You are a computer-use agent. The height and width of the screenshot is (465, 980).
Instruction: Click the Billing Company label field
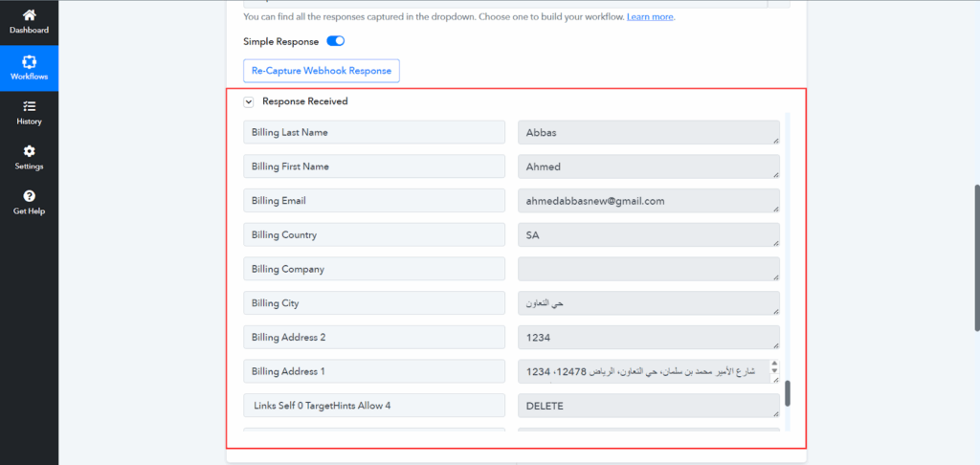tap(374, 269)
